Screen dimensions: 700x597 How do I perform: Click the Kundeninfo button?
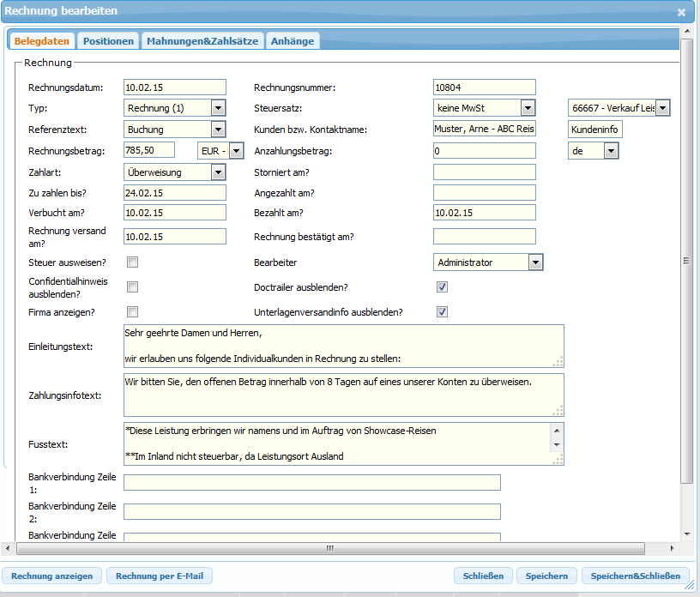[594, 130]
